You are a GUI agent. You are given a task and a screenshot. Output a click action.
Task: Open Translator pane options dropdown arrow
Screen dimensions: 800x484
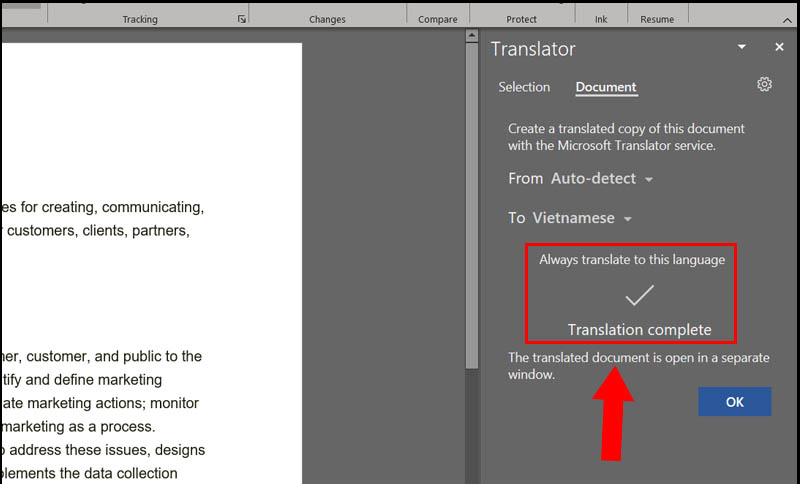point(741,47)
